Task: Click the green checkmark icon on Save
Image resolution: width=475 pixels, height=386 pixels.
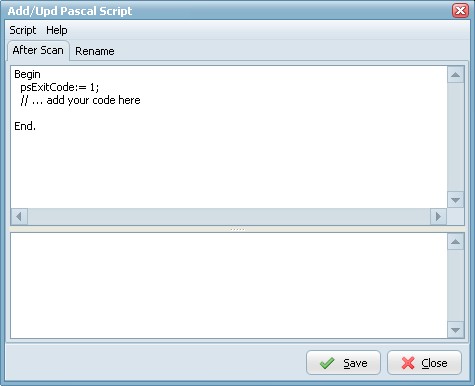Action: pyautogui.click(x=327, y=363)
